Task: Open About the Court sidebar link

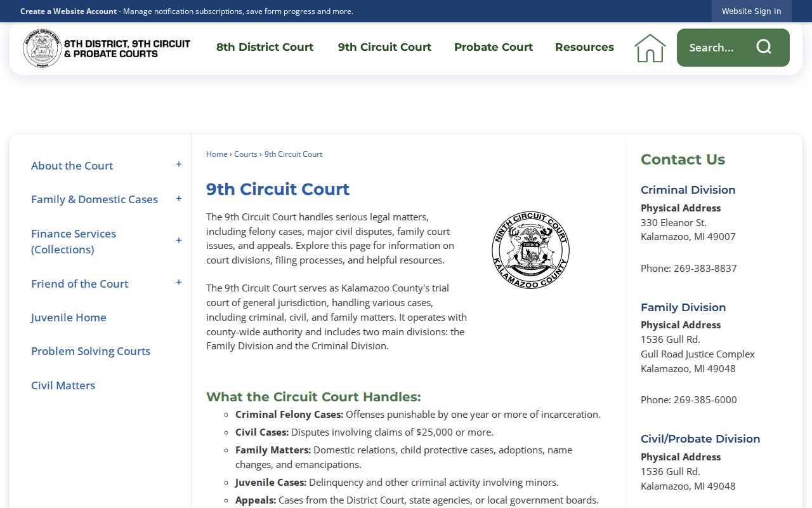Action: pos(72,166)
